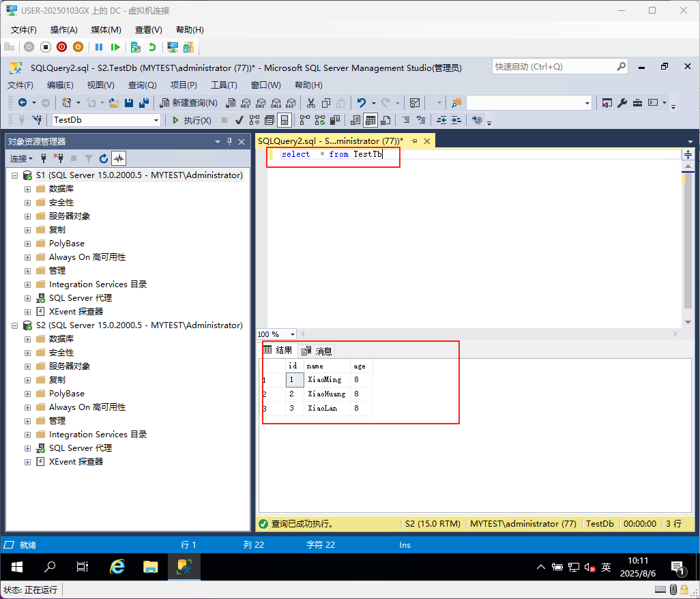Click the Comment out selected lines icon
Screen dimensions: 700x599
coord(406,119)
